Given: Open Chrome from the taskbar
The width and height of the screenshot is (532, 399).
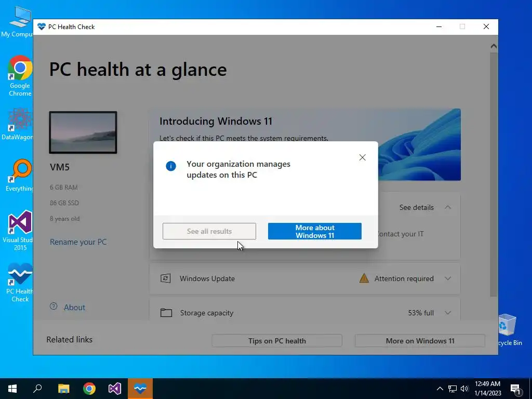Looking at the screenshot, I should (x=89, y=389).
